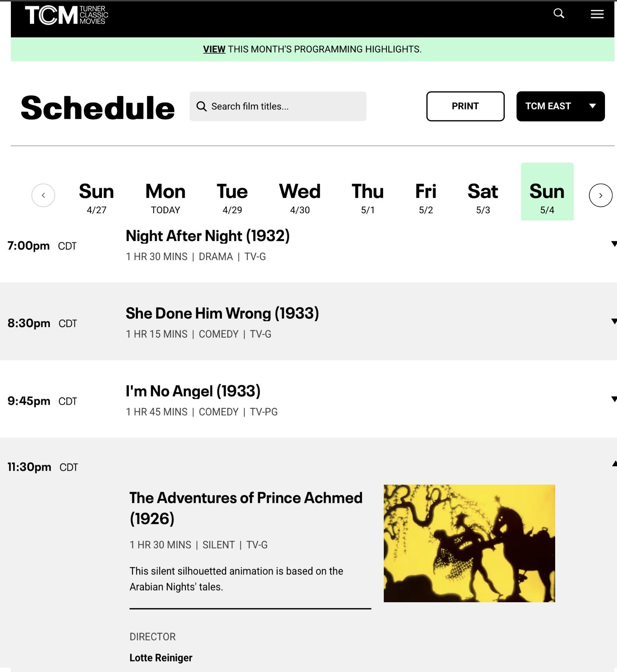
Task: Click the TCM Turner Classic Movies logo
Action: point(66,15)
